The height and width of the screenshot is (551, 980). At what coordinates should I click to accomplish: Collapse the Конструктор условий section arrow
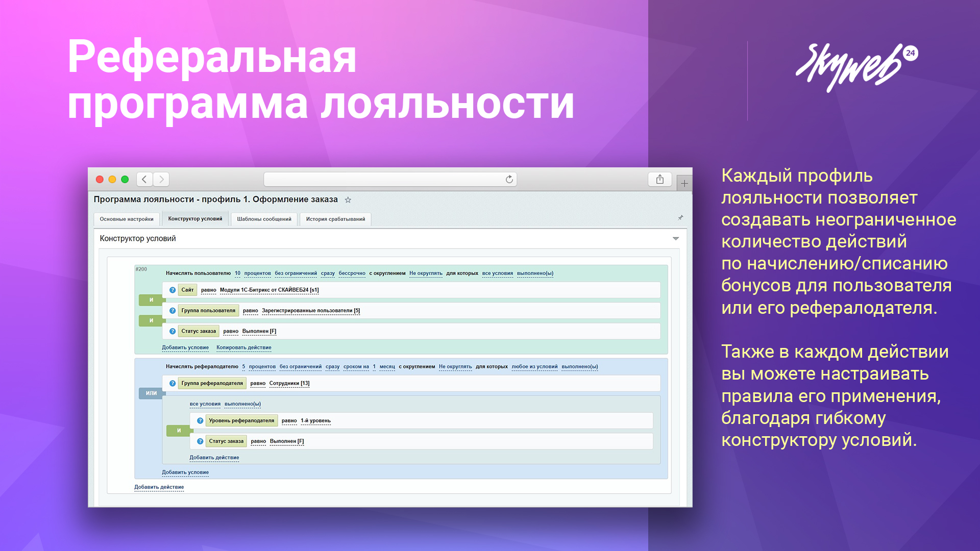tap(675, 239)
